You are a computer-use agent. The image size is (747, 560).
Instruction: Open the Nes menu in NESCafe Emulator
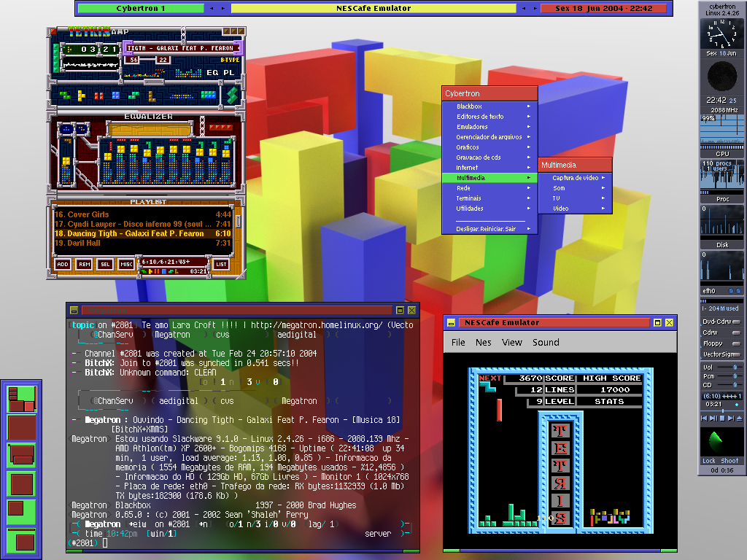[483, 343]
